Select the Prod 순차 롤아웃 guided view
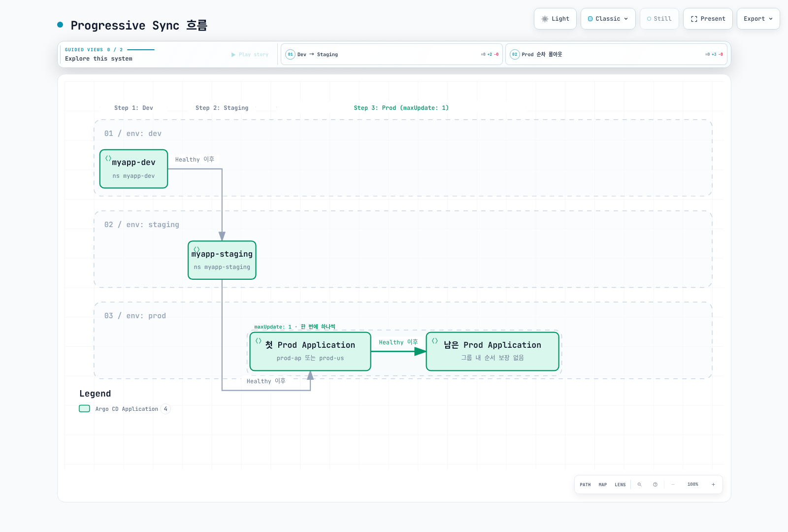Image resolution: width=788 pixels, height=532 pixels. point(616,55)
